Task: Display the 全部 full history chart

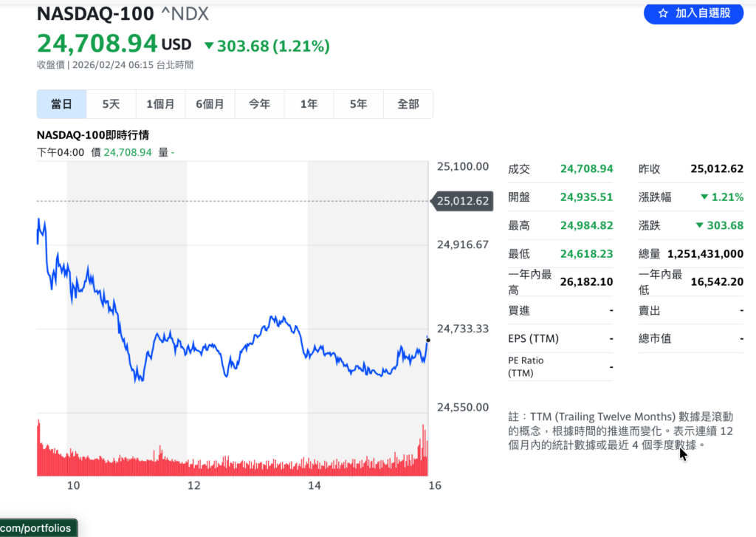Action: [x=408, y=104]
